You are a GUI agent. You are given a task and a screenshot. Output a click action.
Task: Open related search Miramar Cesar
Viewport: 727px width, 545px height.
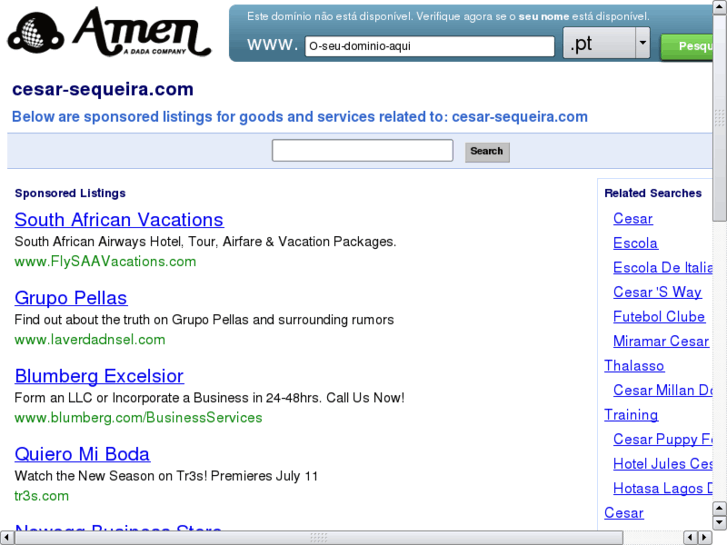661,341
